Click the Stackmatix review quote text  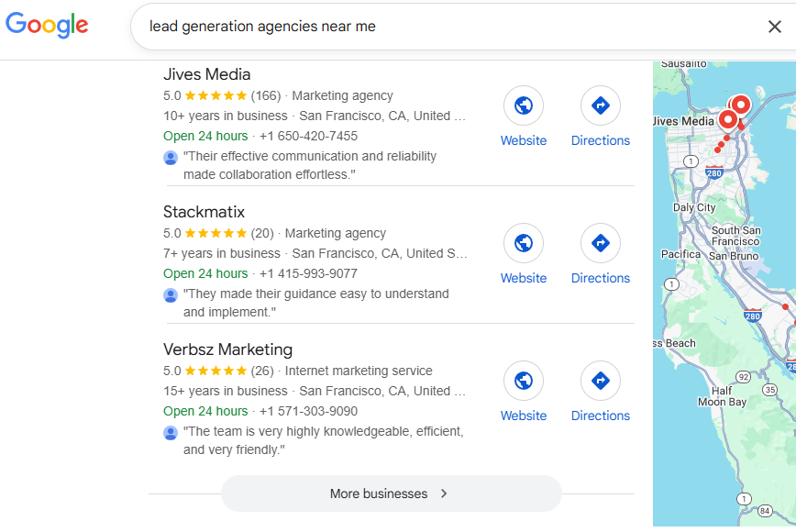click(x=315, y=303)
